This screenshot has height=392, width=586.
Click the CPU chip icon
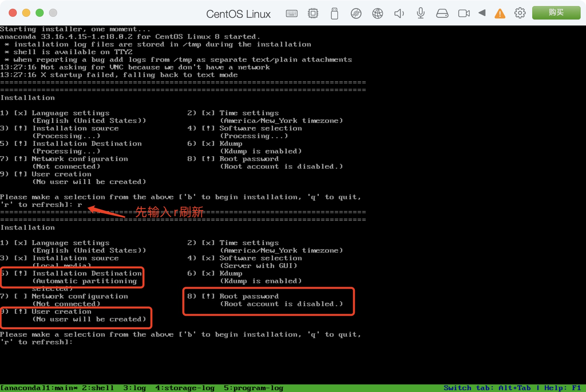pyautogui.click(x=313, y=13)
